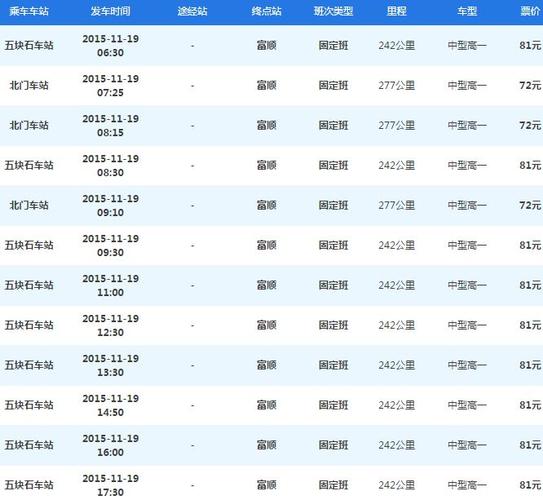This screenshot has width=543, height=500.
Task: Click 72元 price in the 07:25 row
Action: coord(530,86)
